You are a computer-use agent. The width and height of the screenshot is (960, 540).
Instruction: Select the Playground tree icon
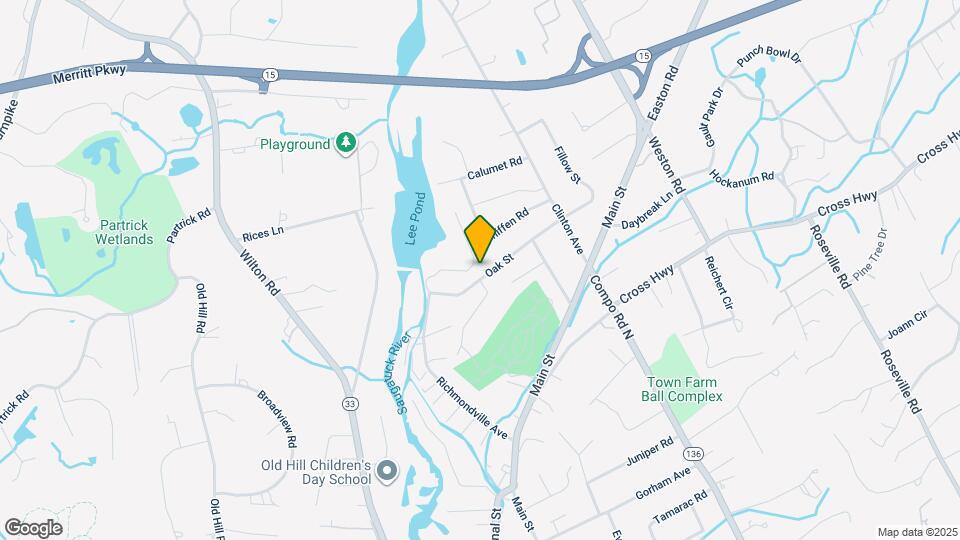click(x=346, y=143)
